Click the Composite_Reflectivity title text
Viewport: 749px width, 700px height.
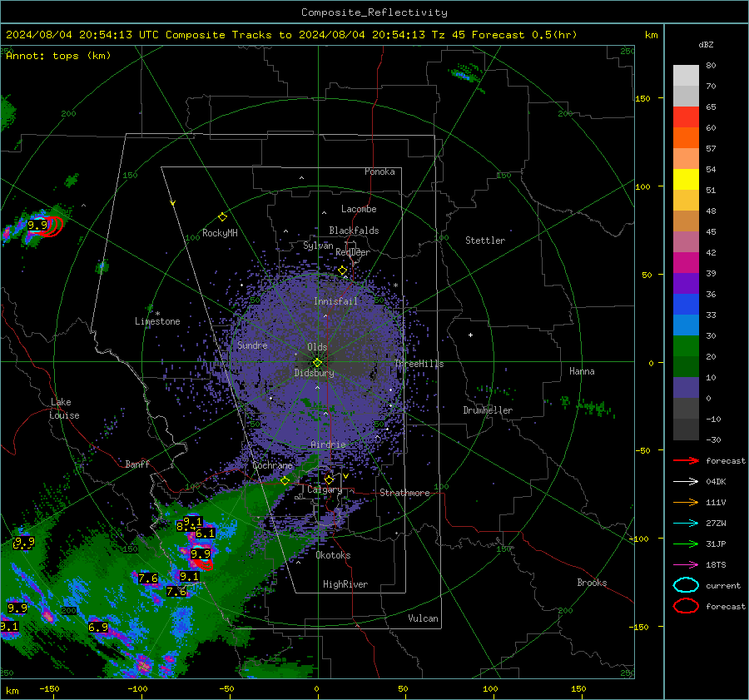pos(374,12)
